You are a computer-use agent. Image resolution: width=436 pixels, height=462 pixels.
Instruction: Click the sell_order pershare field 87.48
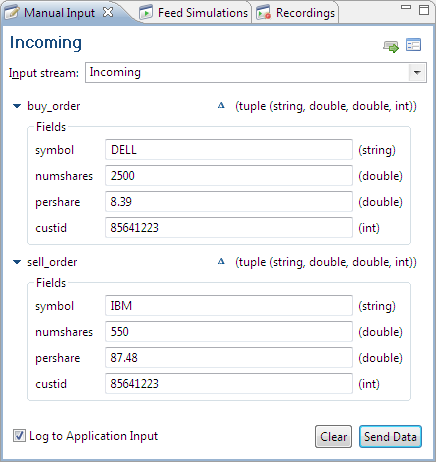pyautogui.click(x=229, y=358)
